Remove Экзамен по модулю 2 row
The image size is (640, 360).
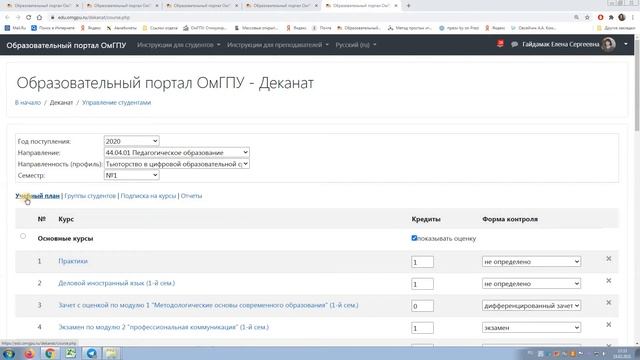coord(609,325)
